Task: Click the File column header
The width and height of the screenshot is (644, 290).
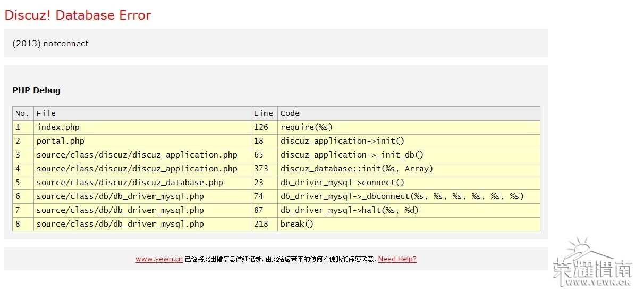Action: coord(46,113)
